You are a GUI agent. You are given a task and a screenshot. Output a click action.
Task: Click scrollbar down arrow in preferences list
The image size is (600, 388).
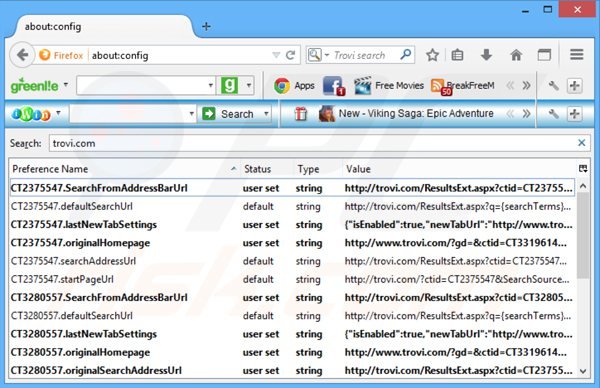583,370
